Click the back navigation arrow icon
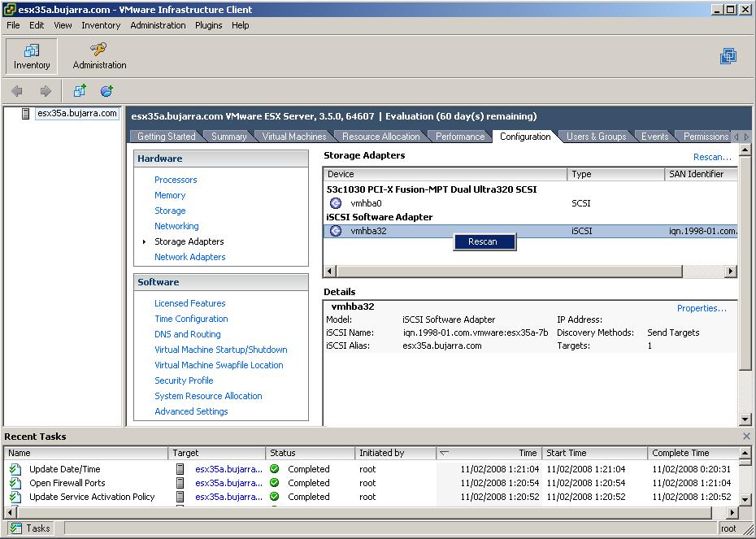 coord(17,90)
